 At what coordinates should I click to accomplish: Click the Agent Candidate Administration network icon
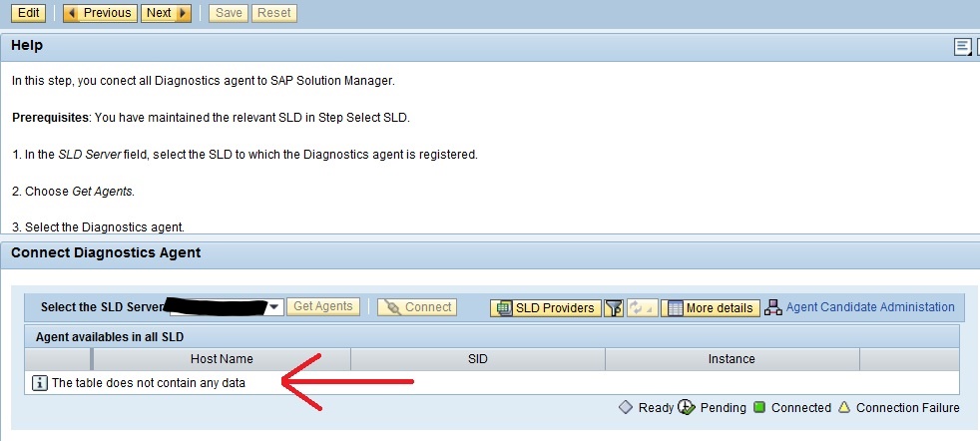click(773, 307)
